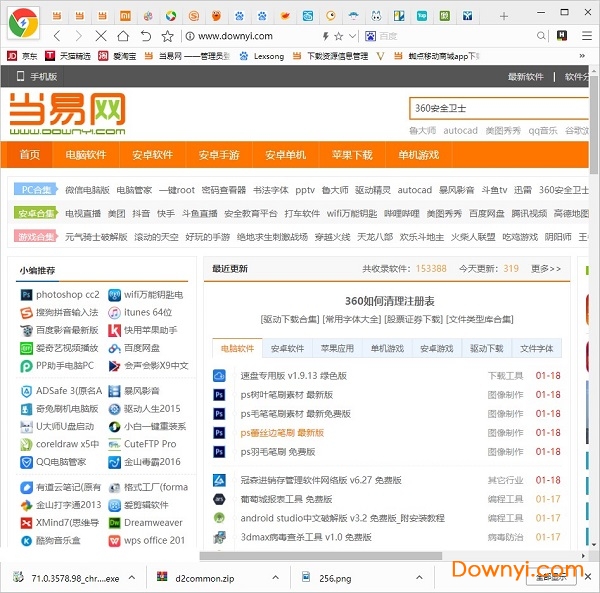Click the star bookmark icon in address bar
This screenshot has width=600, height=593.
[x=339, y=36]
